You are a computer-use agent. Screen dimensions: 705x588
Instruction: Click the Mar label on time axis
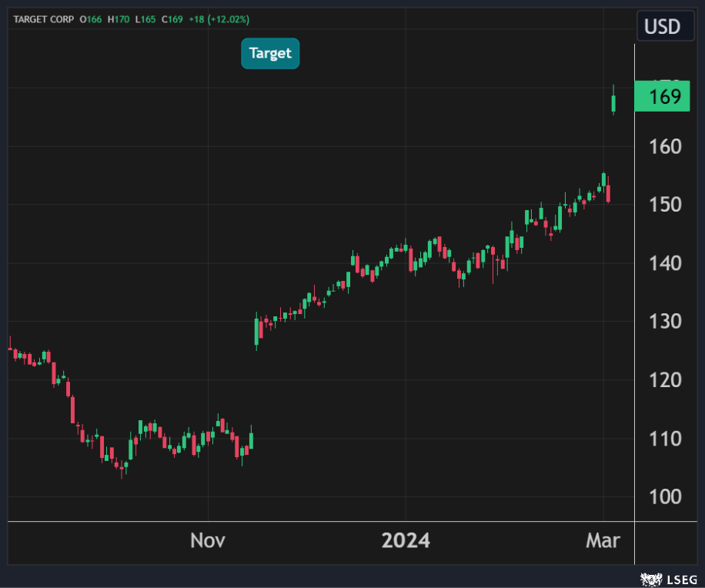(x=603, y=541)
